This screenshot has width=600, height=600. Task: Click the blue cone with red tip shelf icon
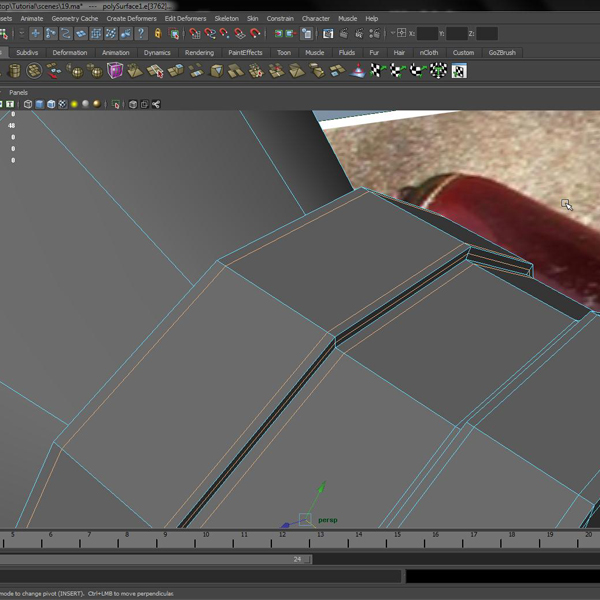[x=358, y=71]
